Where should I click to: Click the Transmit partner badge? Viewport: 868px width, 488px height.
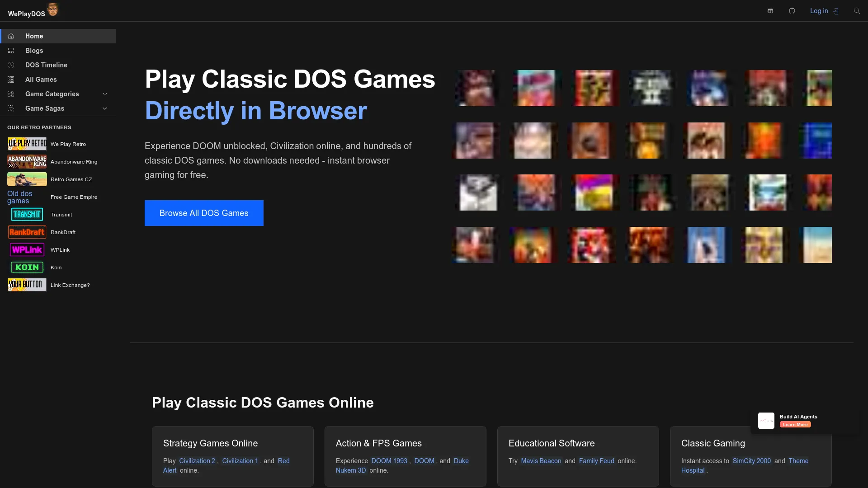click(27, 214)
